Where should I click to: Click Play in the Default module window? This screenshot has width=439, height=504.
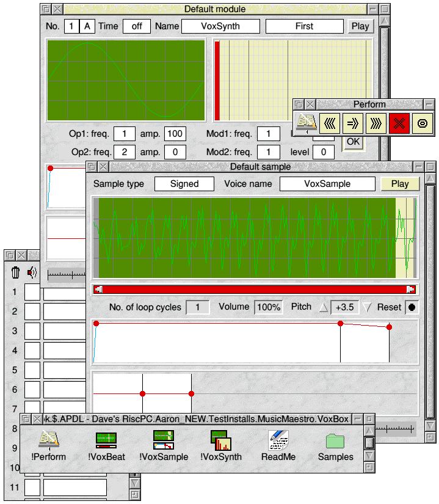point(360,26)
